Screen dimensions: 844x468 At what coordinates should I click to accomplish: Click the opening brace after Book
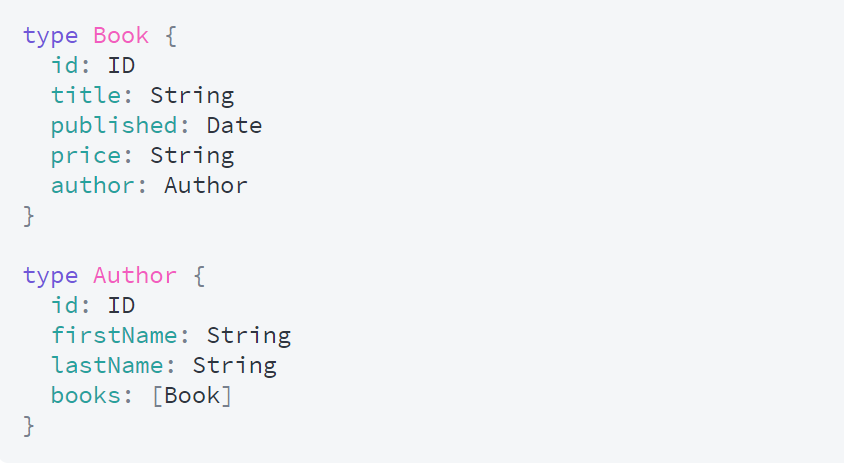tap(170, 36)
